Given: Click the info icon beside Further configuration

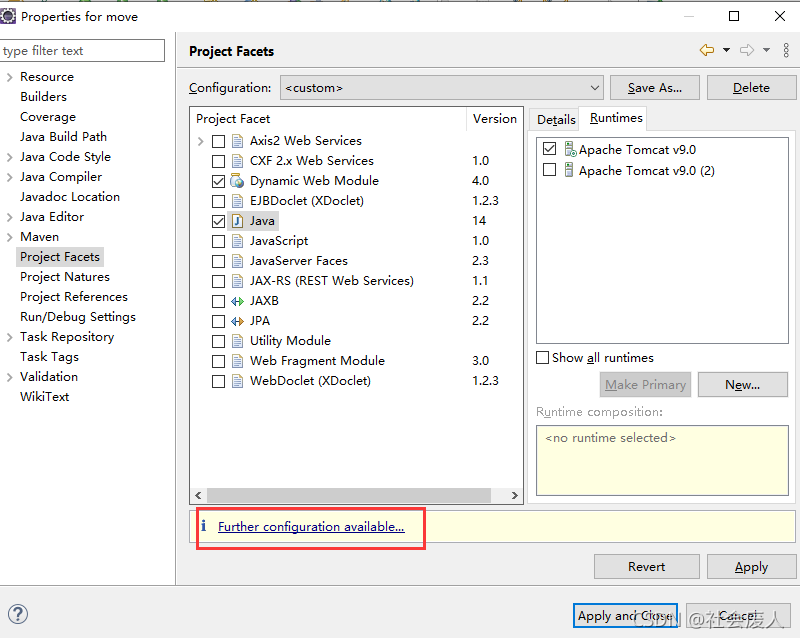Looking at the screenshot, I should click(204, 526).
